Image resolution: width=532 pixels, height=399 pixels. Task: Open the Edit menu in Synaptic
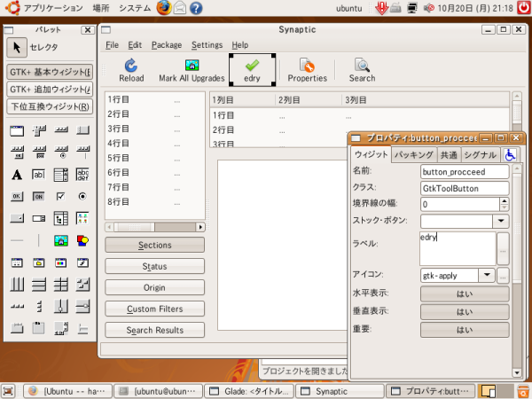135,45
